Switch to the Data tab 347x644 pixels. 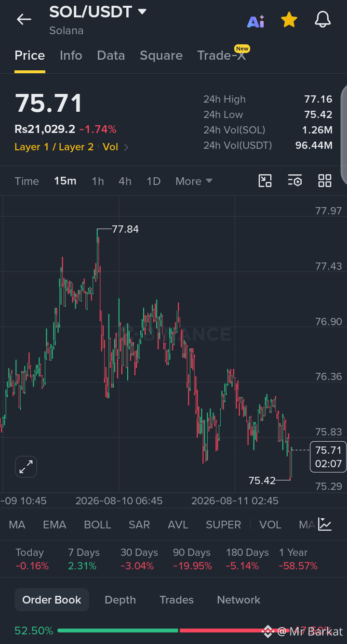111,55
